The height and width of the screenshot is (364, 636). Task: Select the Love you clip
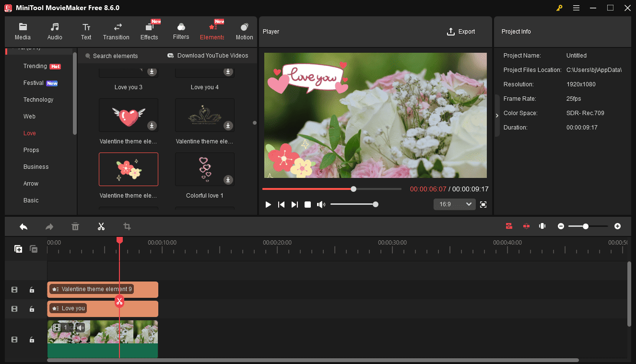click(103, 309)
